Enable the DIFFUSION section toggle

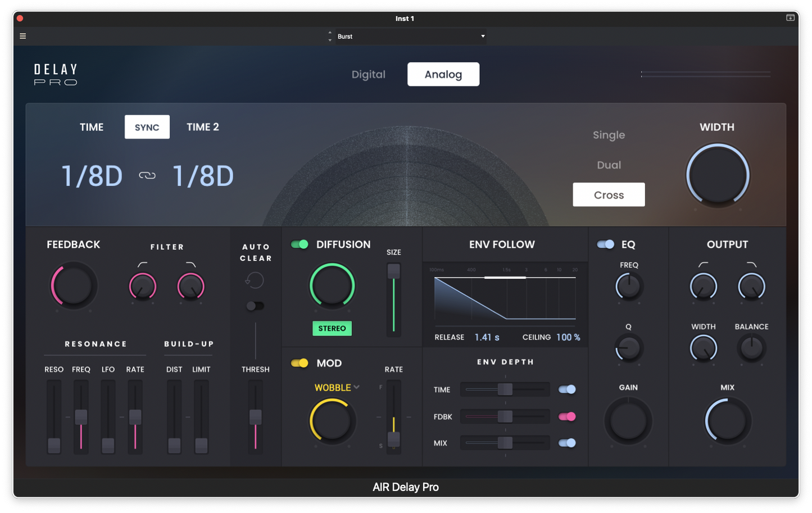pyautogui.click(x=300, y=244)
